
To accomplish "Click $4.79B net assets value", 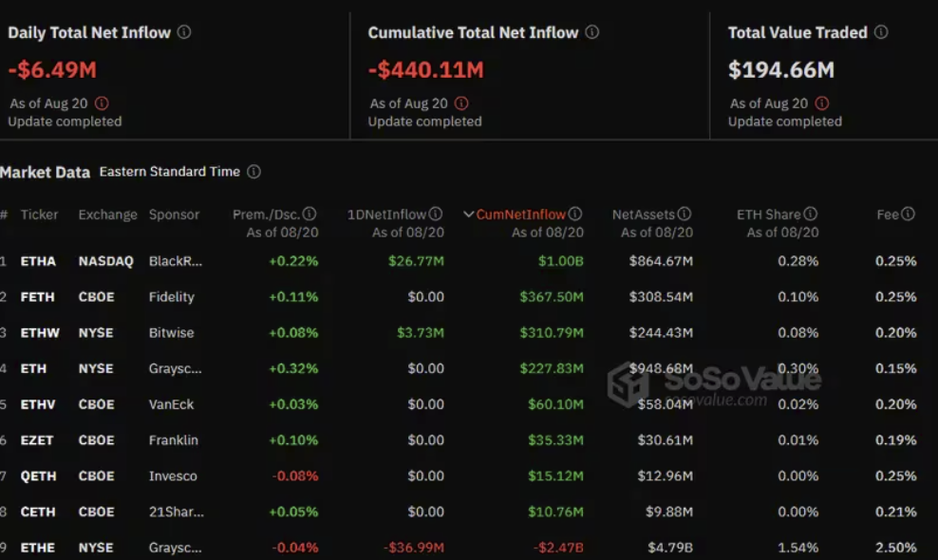I will pos(670,548).
